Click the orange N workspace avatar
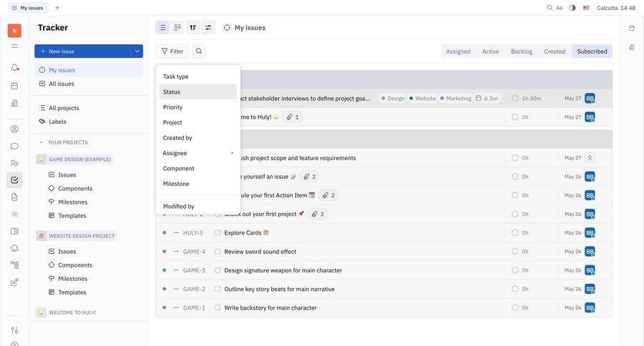 (14, 31)
